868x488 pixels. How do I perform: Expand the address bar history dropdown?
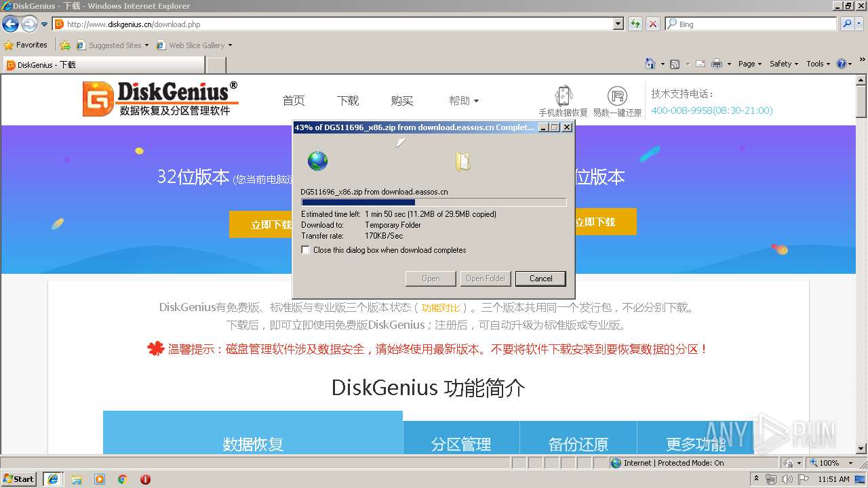pyautogui.click(x=618, y=24)
